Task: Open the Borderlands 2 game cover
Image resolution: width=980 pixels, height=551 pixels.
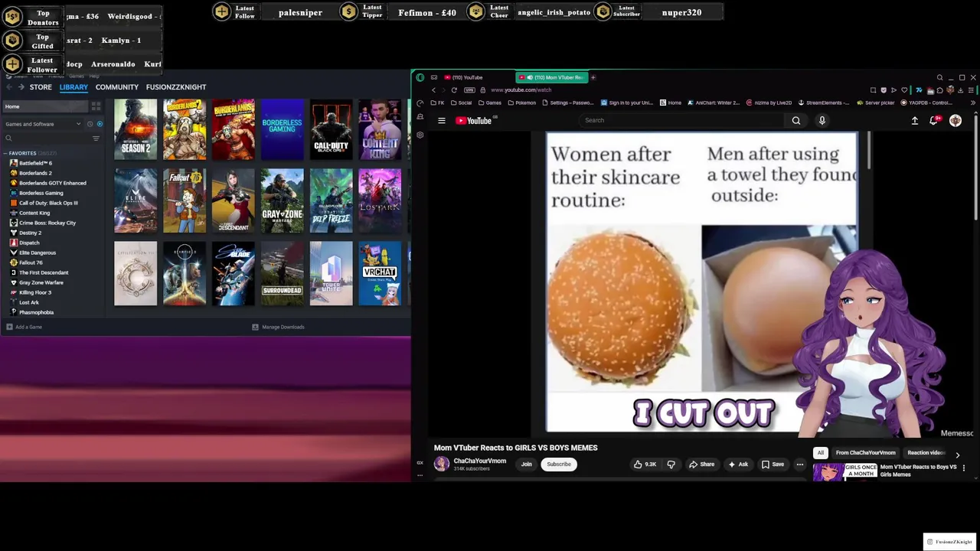Action: click(x=185, y=129)
